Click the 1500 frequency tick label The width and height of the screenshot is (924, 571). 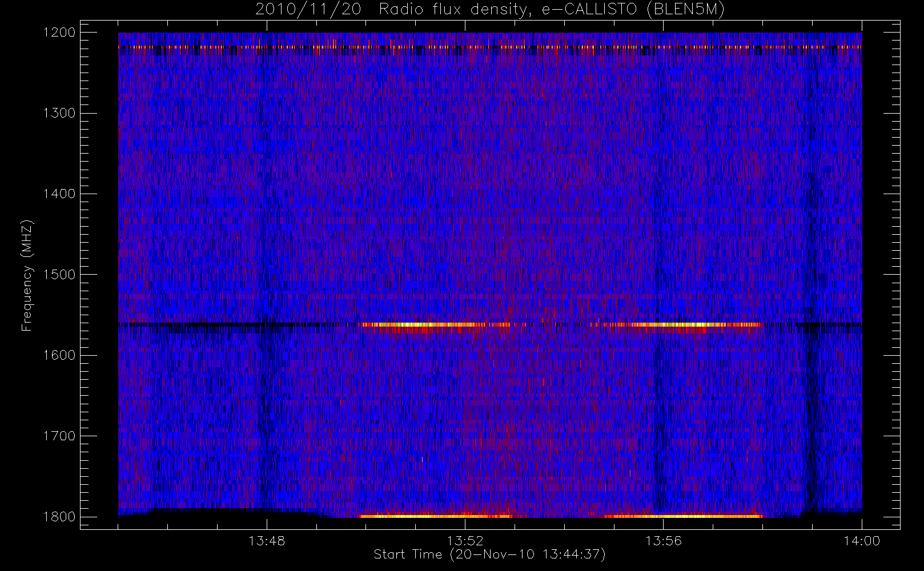coord(59,275)
